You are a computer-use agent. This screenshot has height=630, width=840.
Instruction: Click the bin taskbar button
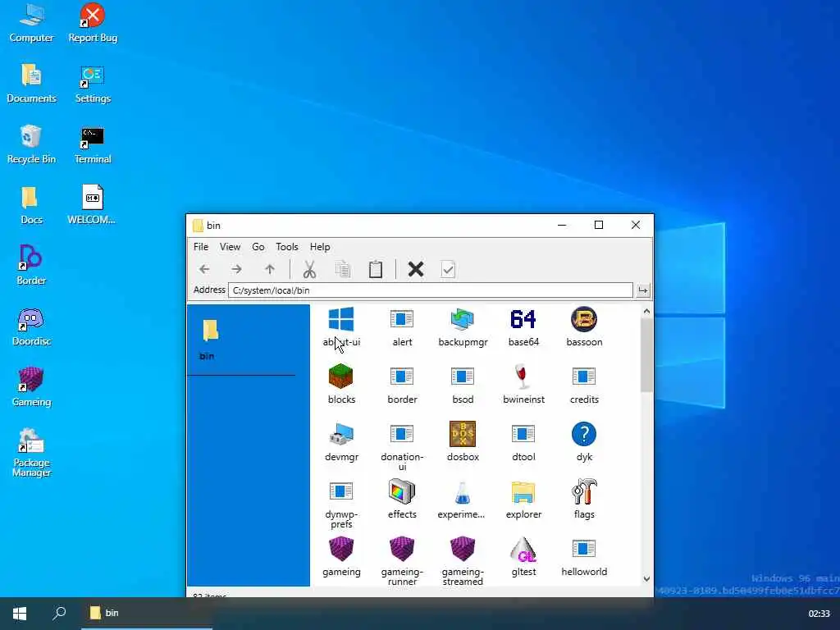tap(147, 614)
